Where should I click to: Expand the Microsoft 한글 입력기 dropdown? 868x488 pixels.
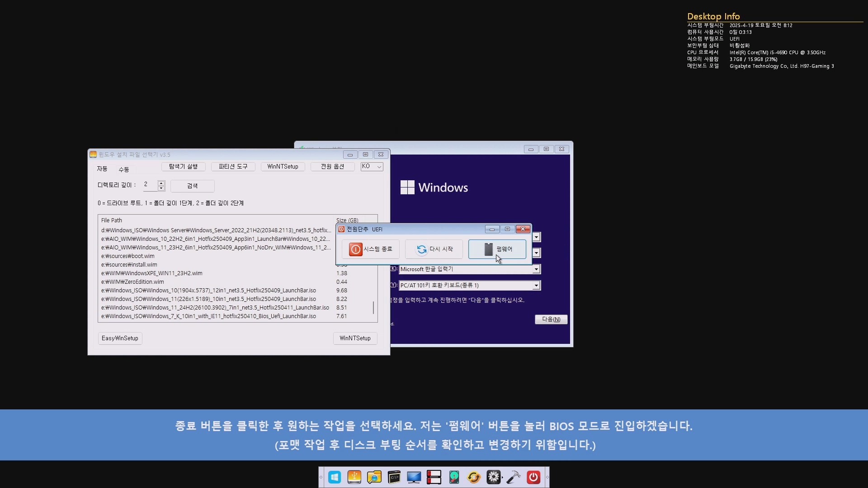536,269
